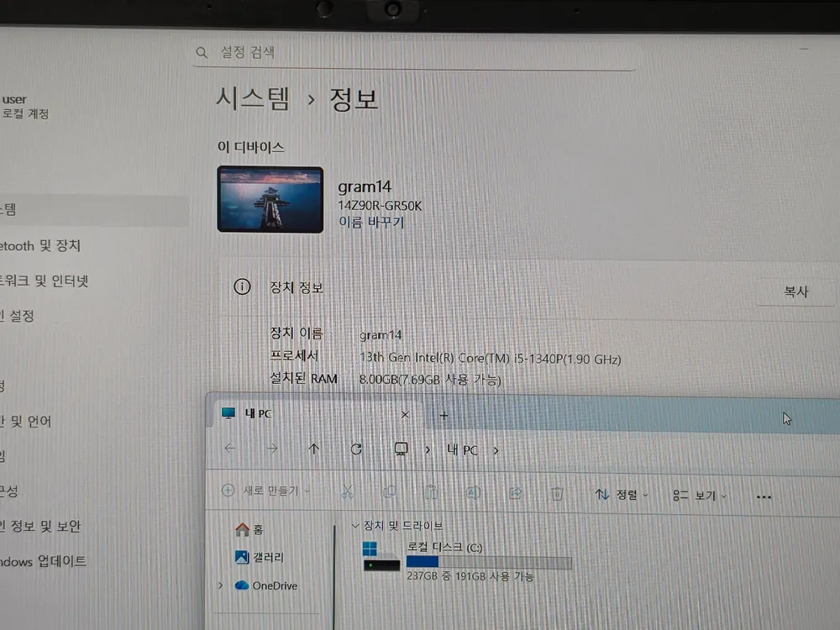Open the user 로컬 계정 profile
The width and height of the screenshot is (840, 630).
[x=25, y=106]
